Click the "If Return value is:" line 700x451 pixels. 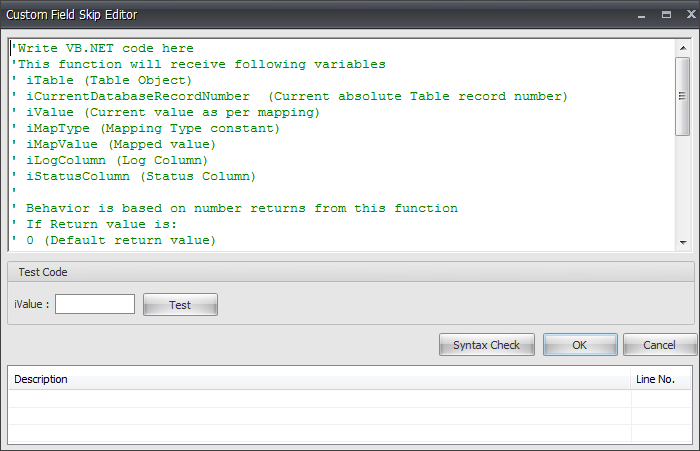pos(95,225)
